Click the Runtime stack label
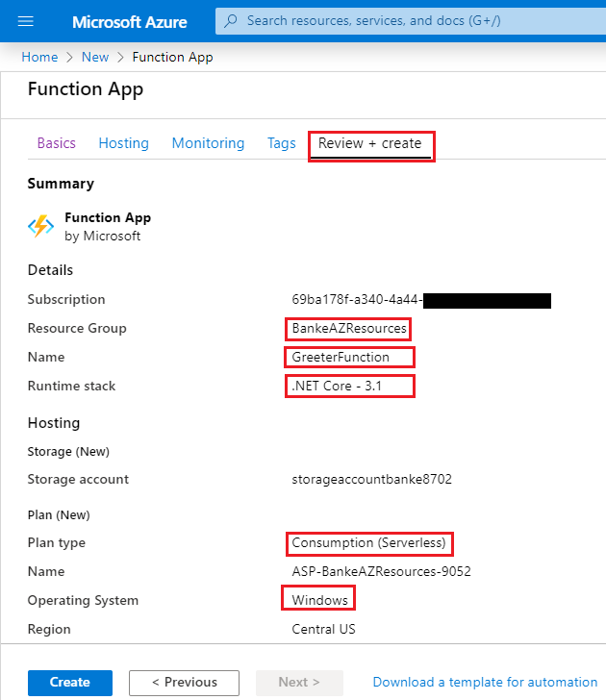Screen dimensions: 606x700 [x=71, y=387]
